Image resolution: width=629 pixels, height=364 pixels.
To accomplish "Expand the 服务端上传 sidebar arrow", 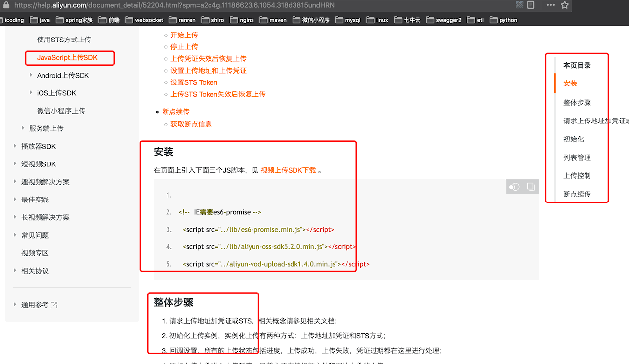I will 23,128.
